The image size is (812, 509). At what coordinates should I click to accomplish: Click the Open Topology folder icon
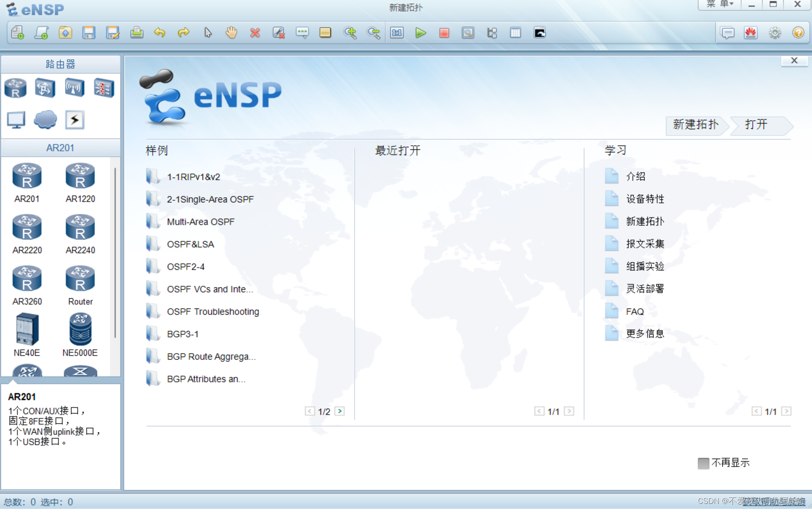[x=65, y=33]
